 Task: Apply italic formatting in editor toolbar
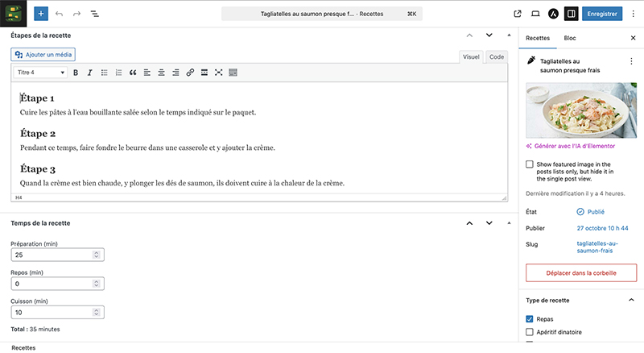[x=89, y=73]
